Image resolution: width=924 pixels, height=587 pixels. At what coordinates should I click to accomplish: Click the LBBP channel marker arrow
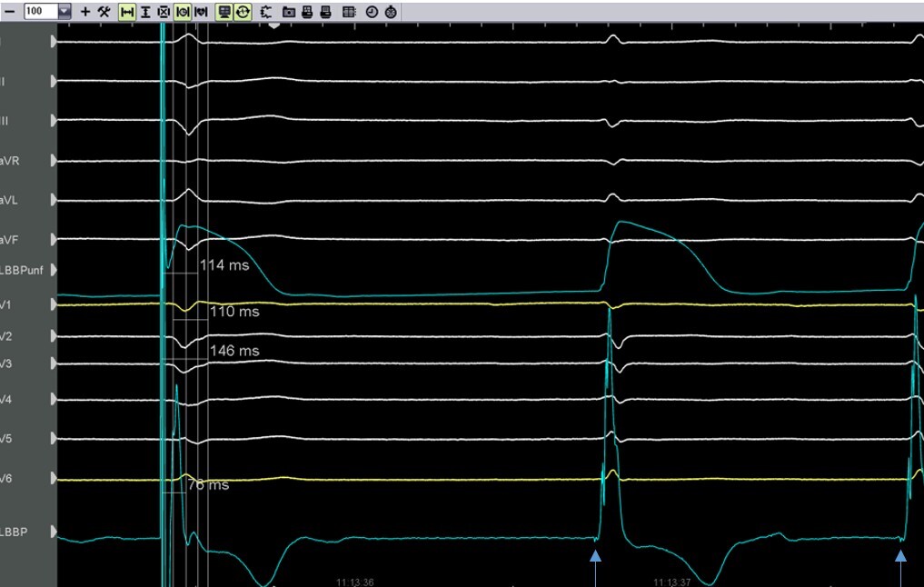click(x=54, y=532)
